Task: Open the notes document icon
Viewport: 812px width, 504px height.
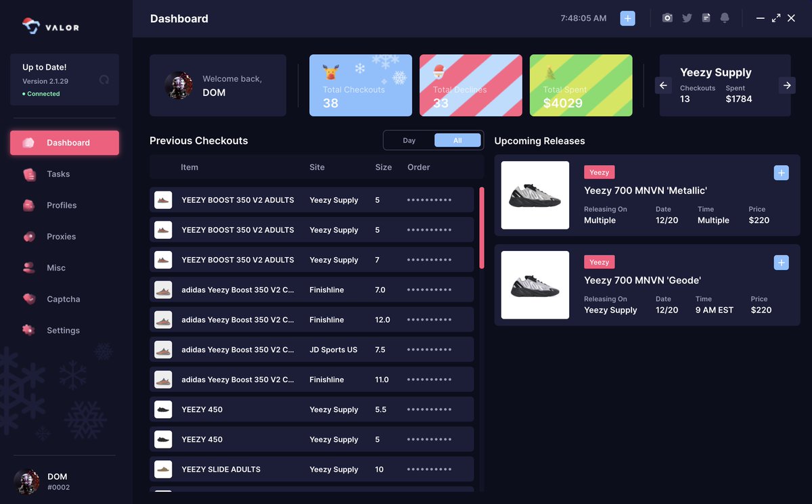Action: point(706,18)
